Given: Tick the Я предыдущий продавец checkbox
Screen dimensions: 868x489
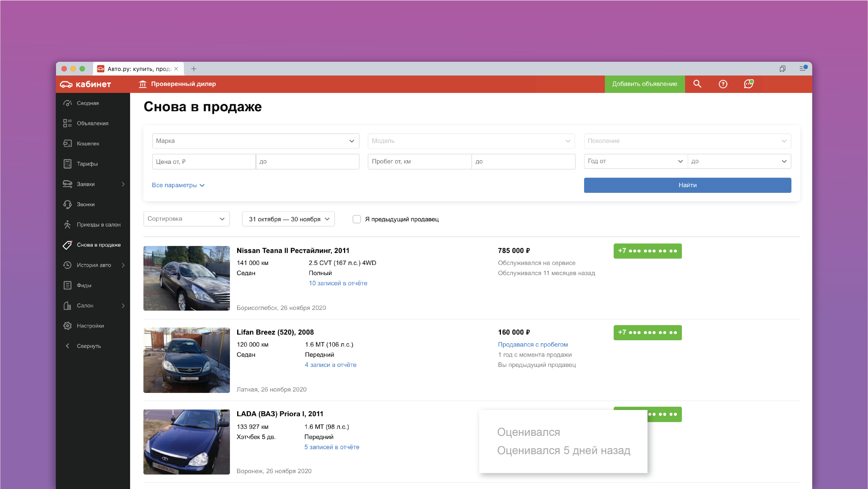Looking at the screenshot, I should 356,219.
